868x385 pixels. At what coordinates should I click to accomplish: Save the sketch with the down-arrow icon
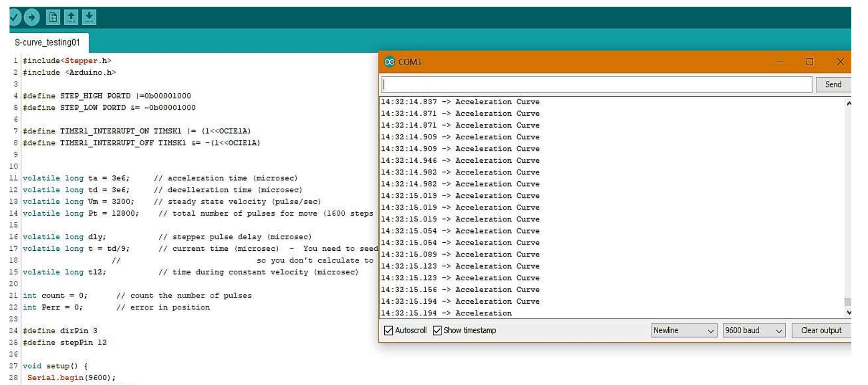[89, 18]
